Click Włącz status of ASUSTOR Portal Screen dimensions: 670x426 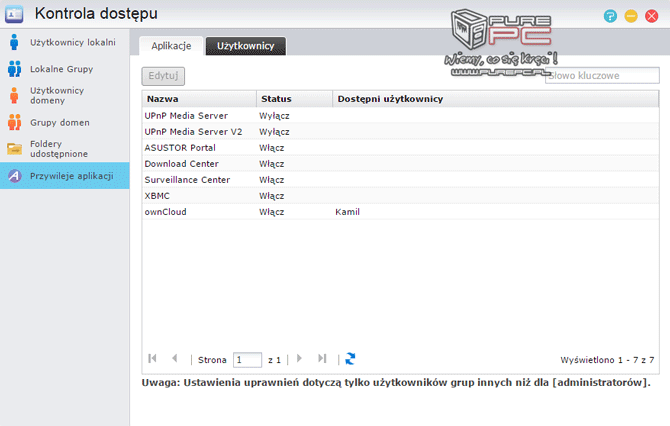coord(272,148)
